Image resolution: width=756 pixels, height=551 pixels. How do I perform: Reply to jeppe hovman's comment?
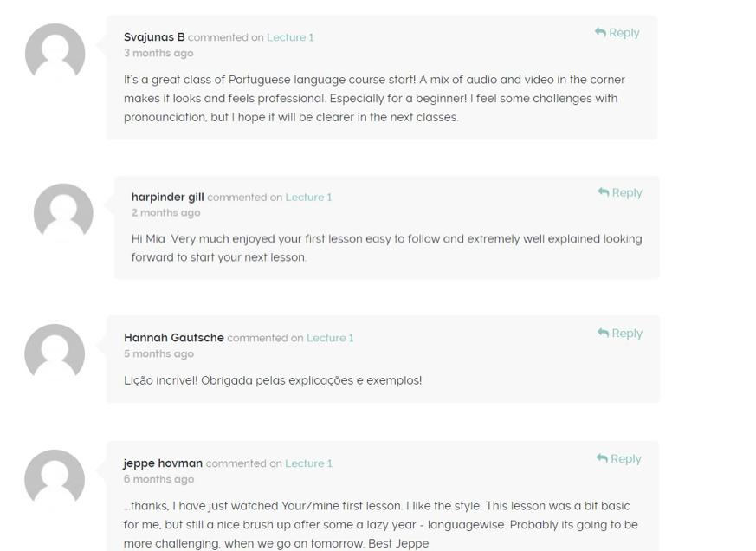618,459
